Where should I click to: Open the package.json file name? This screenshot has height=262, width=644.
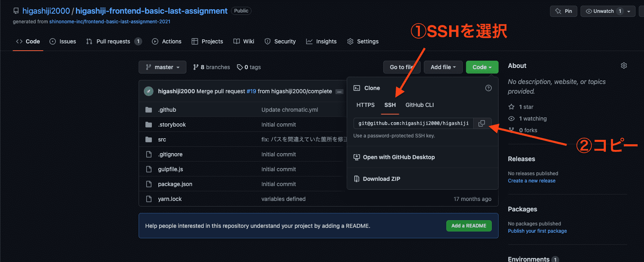[x=175, y=184]
